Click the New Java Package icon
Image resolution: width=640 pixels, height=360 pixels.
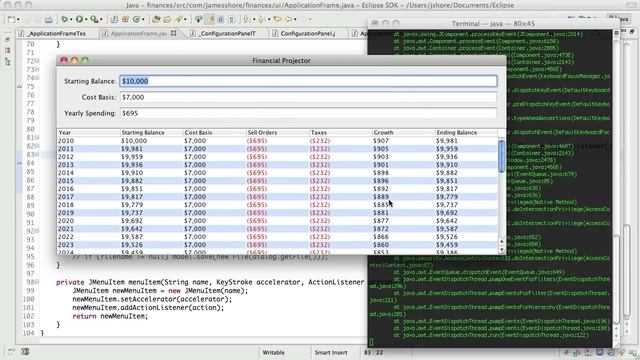[125, 19]
